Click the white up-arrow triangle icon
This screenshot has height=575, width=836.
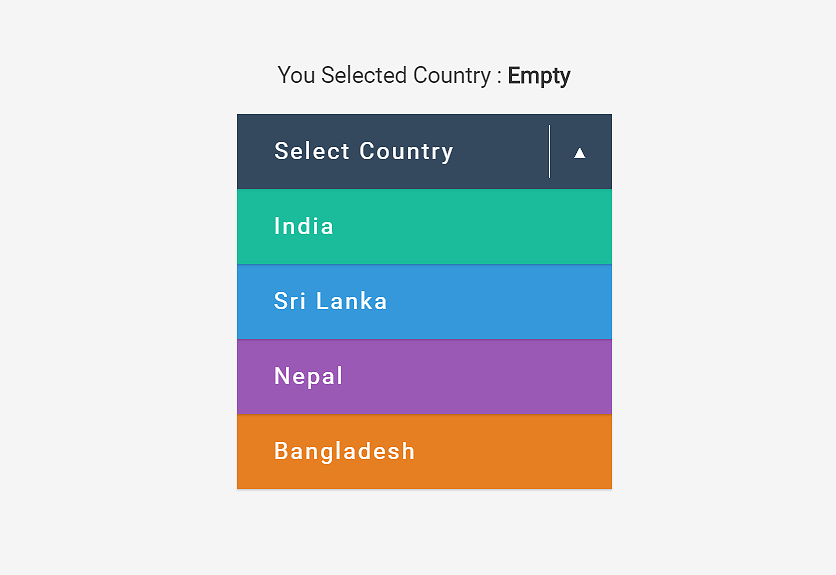(580, 154)
